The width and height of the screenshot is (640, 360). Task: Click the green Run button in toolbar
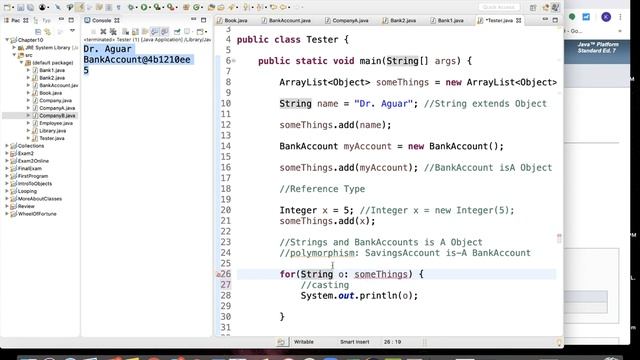coord(144,7)
